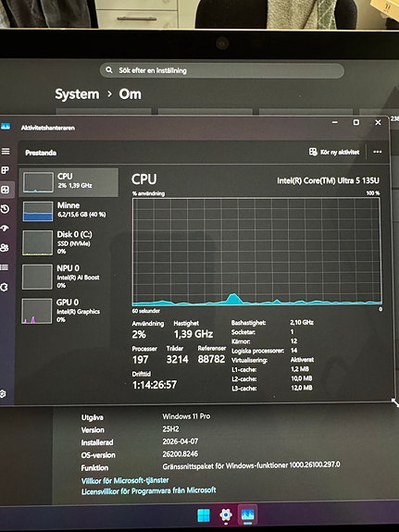
Task: Click 'Kör ny aktivitet' button
Action: tap(334, 152)
